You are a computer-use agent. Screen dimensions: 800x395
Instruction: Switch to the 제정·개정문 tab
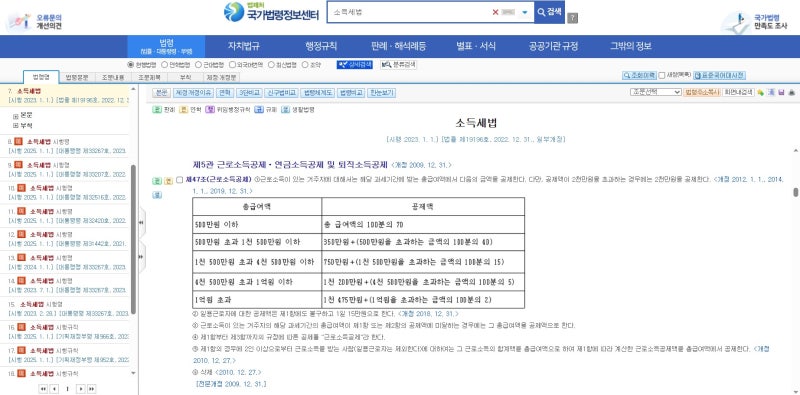point(221,78)
